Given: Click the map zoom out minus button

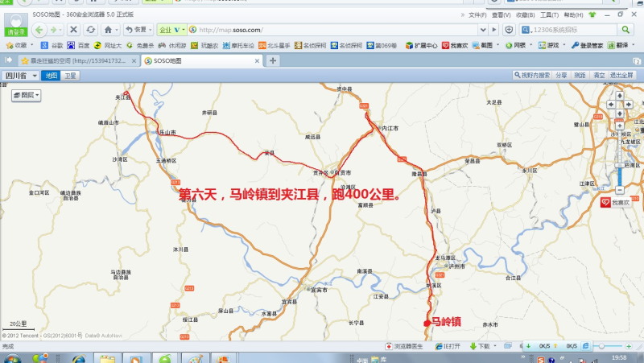Looking at the screenshot, I should pyautogui.click(x=620, y=190).
